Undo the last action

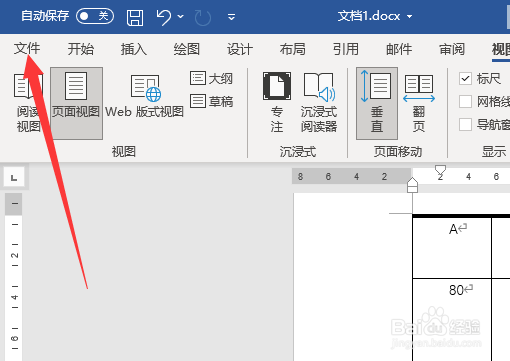pyautogui.click(x=164, y=17)
